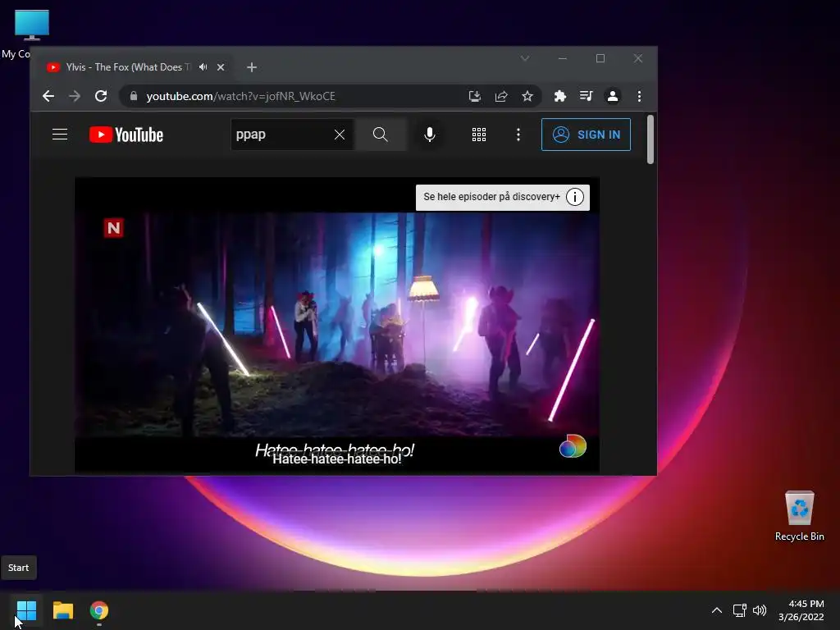Click the SIGN IN button
Image resolution: width=840 pixels, height=630 pixels.
(x=586, y=135)
